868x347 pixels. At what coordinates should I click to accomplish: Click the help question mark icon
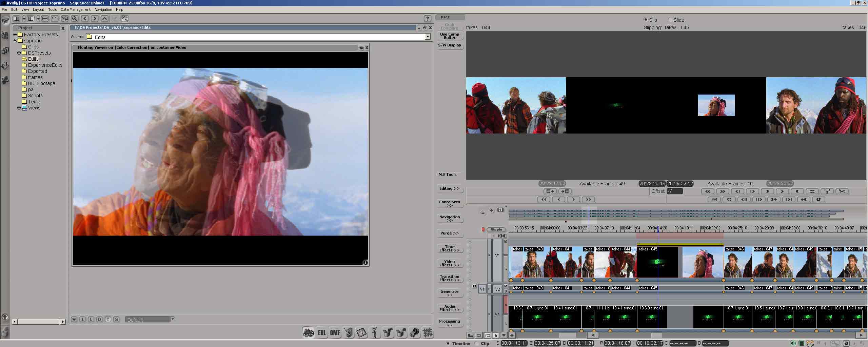(428, 19)
